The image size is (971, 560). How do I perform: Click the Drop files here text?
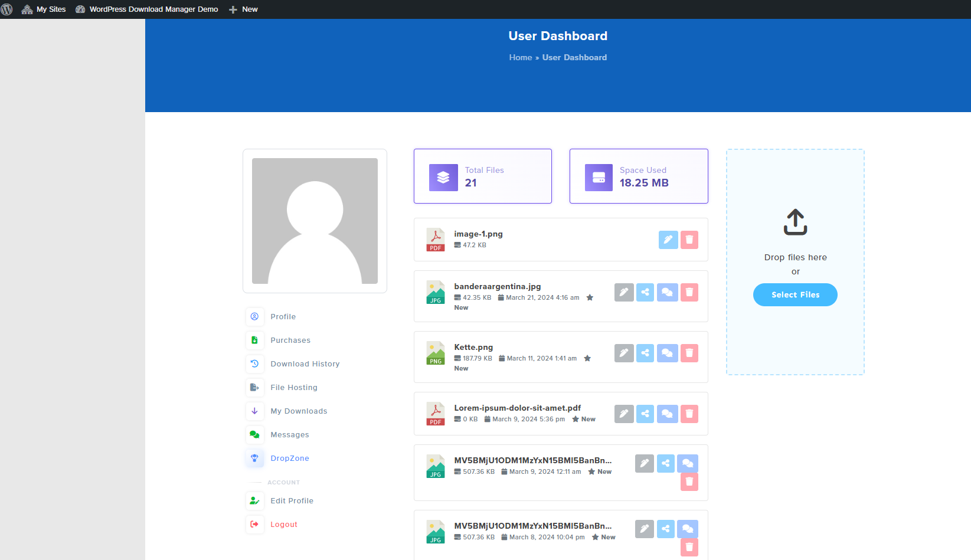pos(795,257)
